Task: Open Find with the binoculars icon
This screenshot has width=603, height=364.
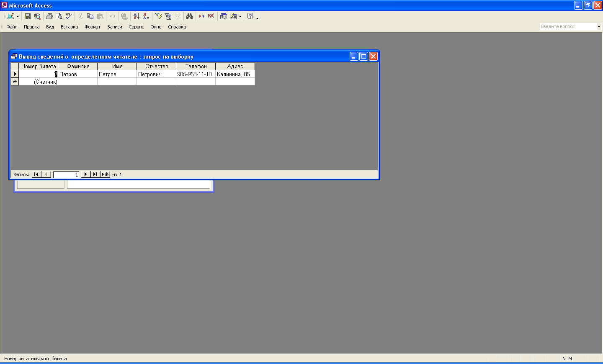Action: (x=190, y=16)
